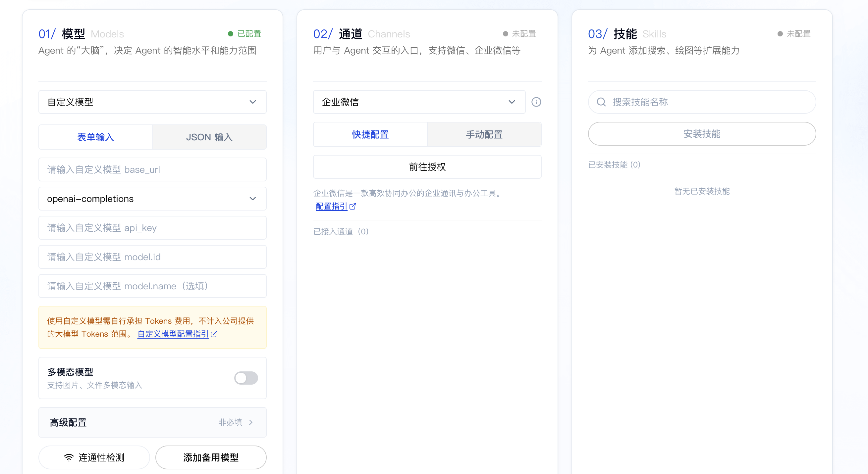The height and width of the screenshot is (474, 868).
Task: Open the 自定义模型配置指引 link
Action: click(x=173, y=334)
